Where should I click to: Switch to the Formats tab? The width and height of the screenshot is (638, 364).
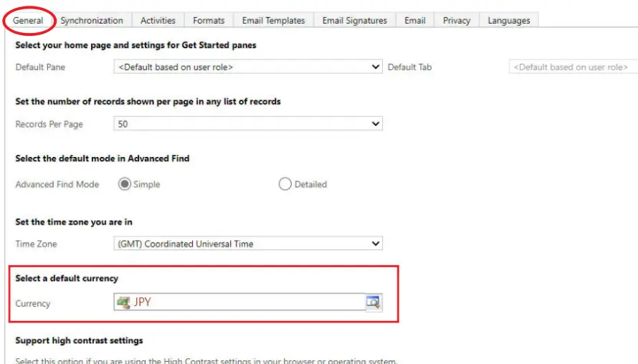click(x=209, y=20)
